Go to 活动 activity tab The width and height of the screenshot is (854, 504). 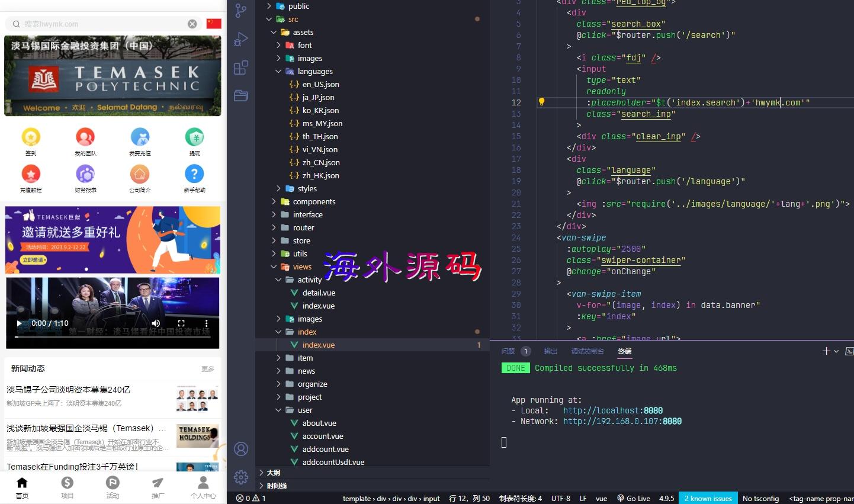click(x=113, y=488)
